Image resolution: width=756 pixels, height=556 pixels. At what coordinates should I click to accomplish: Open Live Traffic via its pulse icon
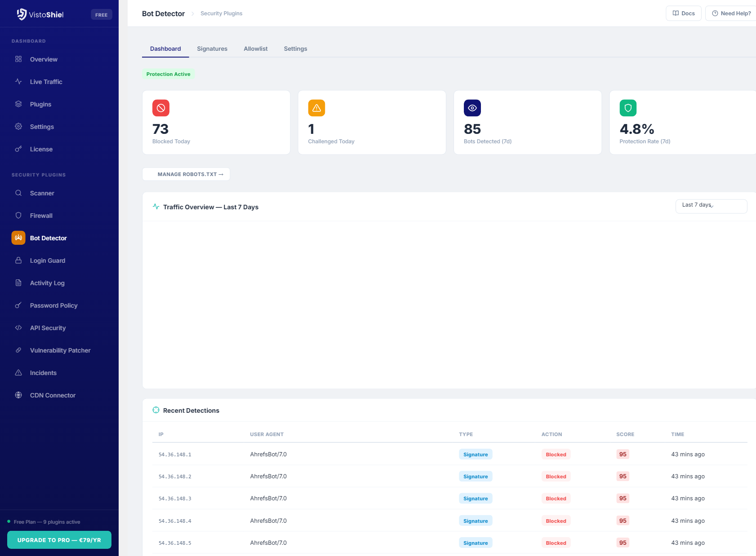[18, 82]
